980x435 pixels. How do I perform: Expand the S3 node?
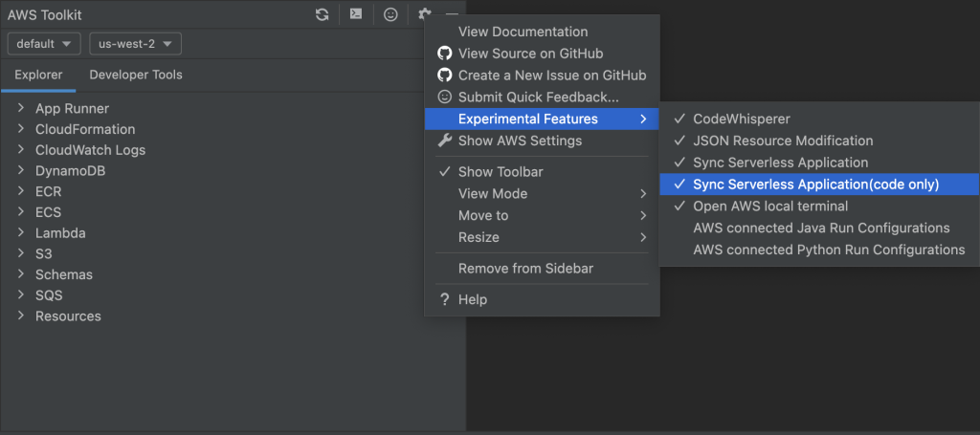coord(21,253)
